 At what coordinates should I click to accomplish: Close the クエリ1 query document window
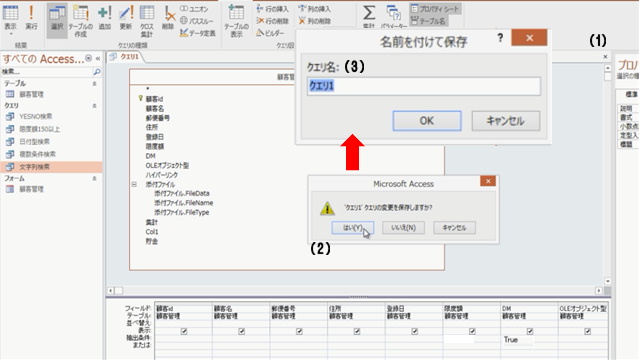tap(605, 57)
